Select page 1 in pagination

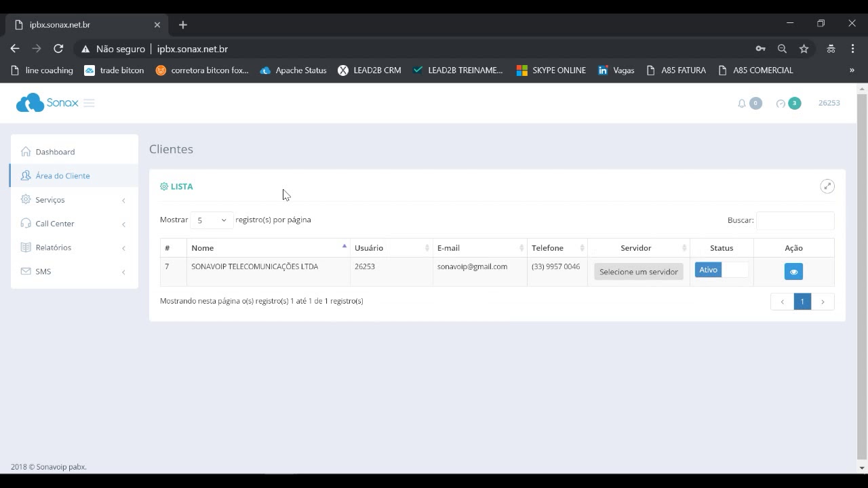pos(802,302)
